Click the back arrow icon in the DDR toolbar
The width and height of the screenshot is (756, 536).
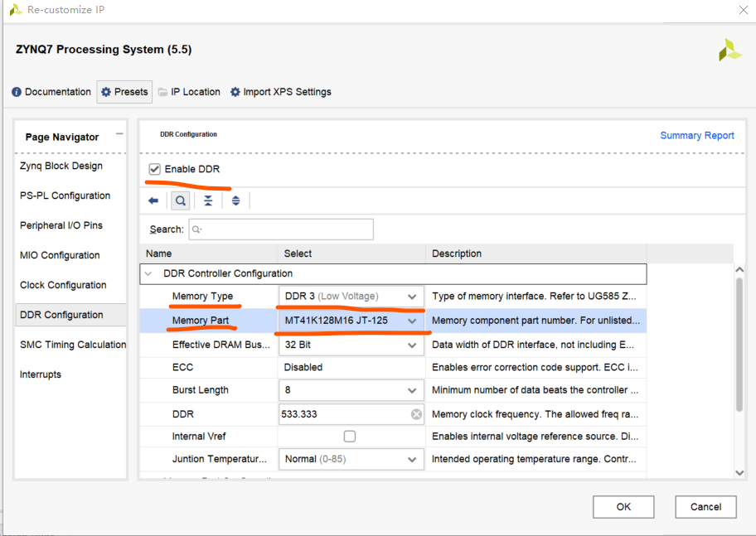[x=153, y=200]
